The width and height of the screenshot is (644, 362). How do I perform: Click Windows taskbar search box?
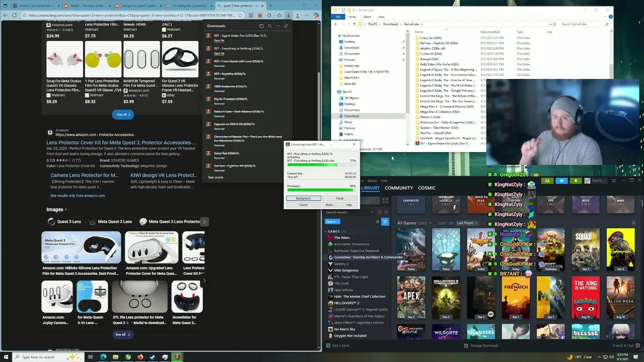pyautogui.click(x=48, y=357)
